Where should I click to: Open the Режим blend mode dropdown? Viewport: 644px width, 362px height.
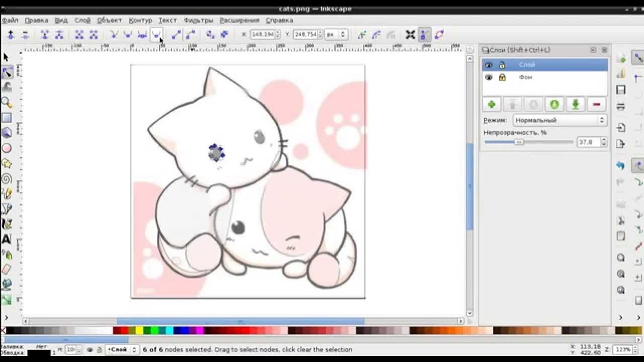coord(559,120)
